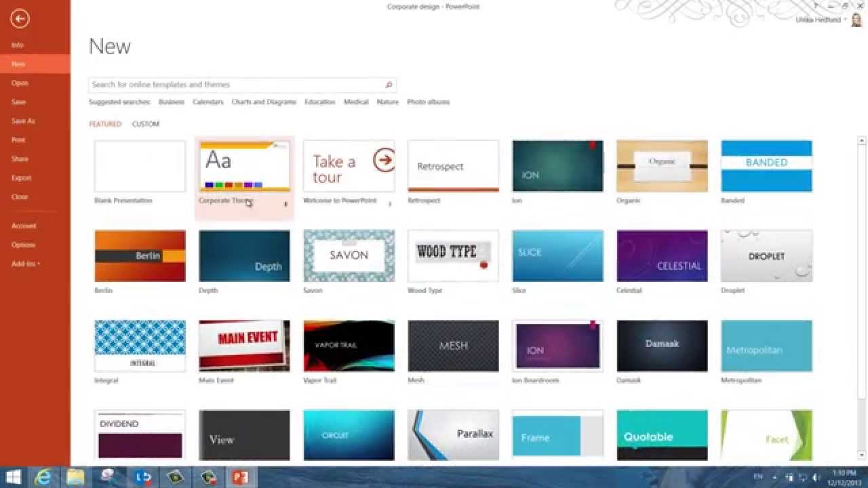Select the Main Event theme
This screenshot has height=488, width=868.
click(244, 346)
